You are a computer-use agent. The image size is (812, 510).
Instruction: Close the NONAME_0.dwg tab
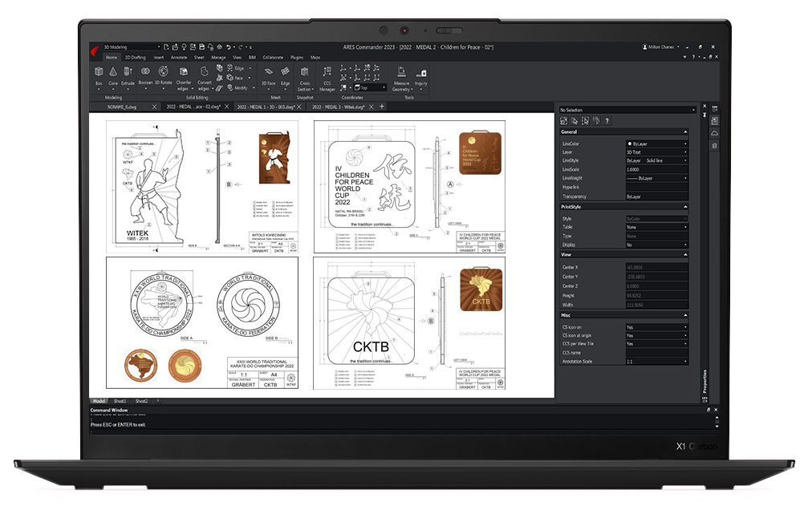point(154,107)
